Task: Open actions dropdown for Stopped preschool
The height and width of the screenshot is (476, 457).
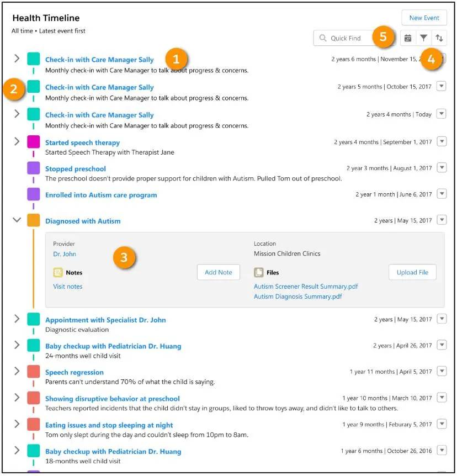Action: point(441,168)
